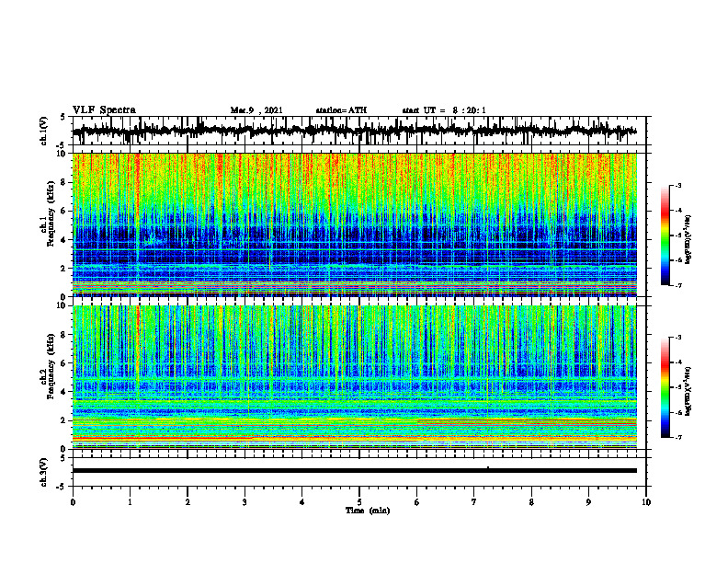
Task: Click the date 'Mar.9 , 2021' text
Action: (x=256, y=110)
